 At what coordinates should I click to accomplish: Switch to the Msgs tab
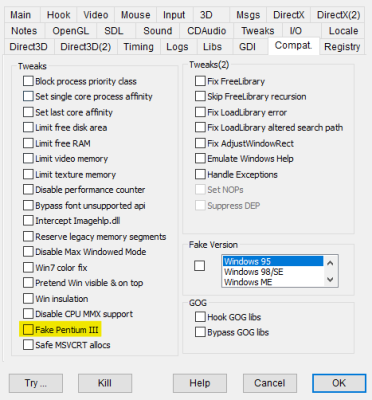(248, 15)
